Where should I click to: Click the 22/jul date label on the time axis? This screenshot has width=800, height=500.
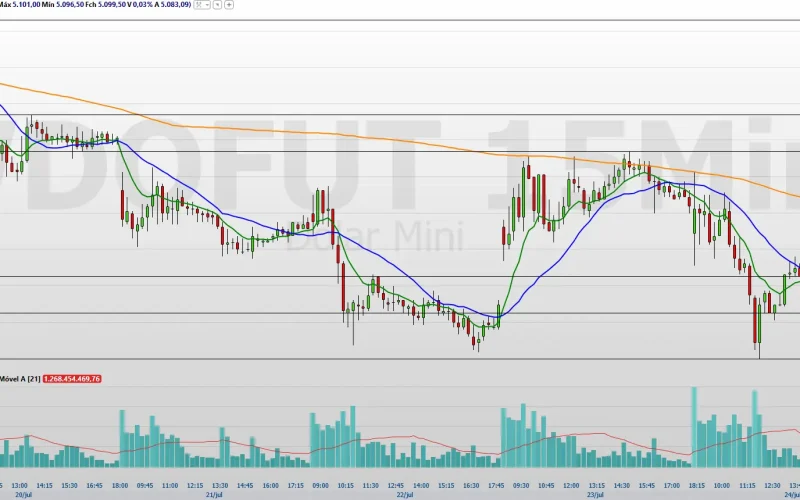click(x=405, y=494)
